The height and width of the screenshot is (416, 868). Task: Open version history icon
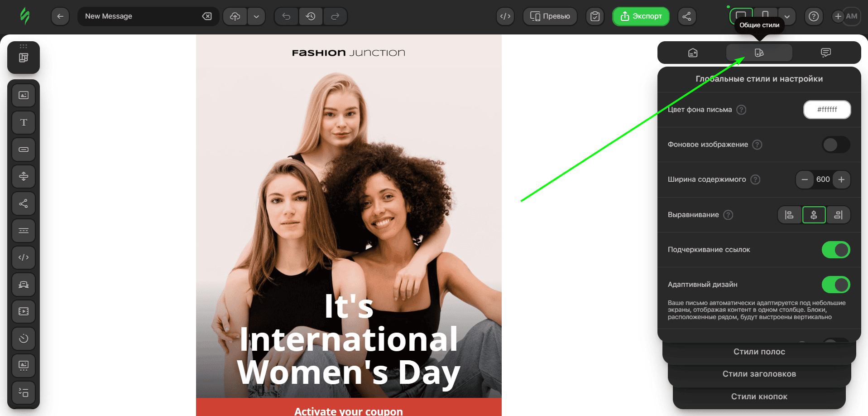tap(311, 16)
